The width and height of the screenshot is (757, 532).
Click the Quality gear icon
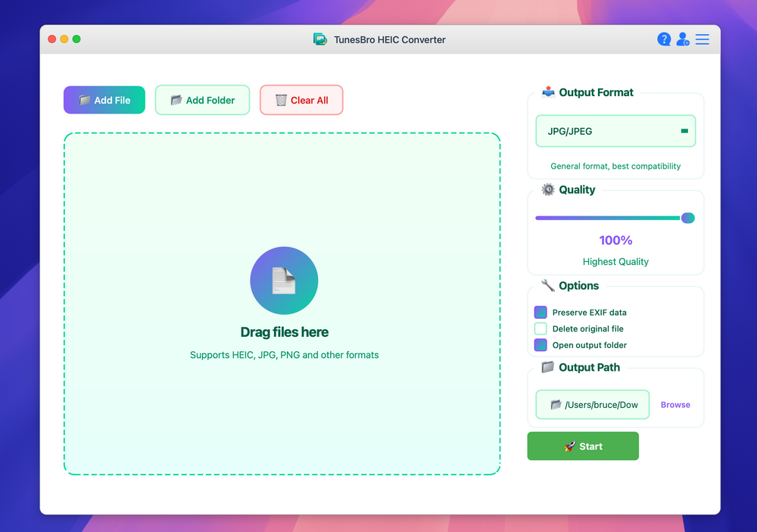(x=548, y=189)
